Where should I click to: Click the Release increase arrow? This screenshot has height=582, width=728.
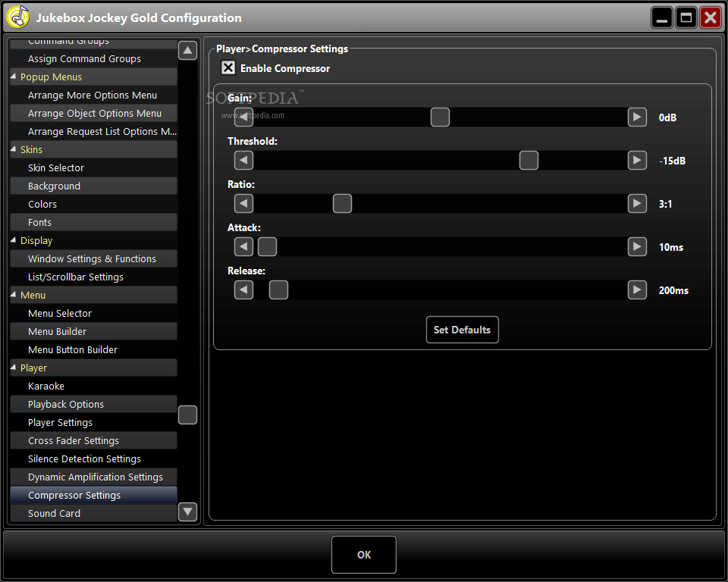[637, 289]
